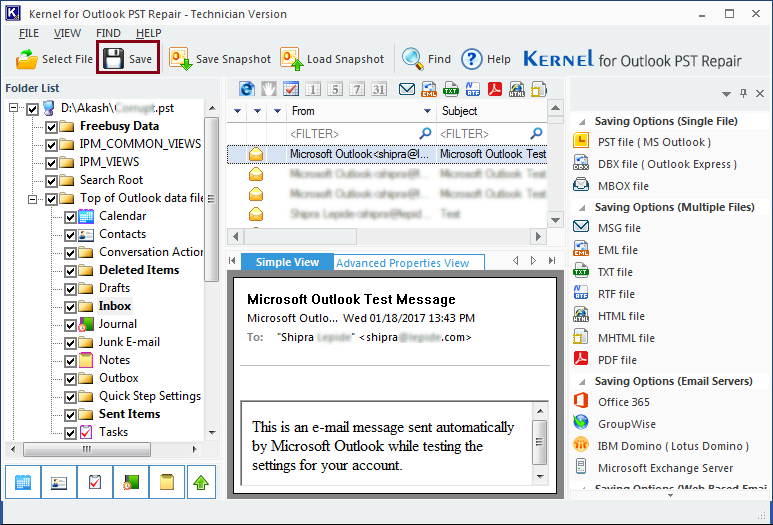Click the Find magnifier icon
The height and width of the screenshot is (525, 773).
tap(412, 59)
